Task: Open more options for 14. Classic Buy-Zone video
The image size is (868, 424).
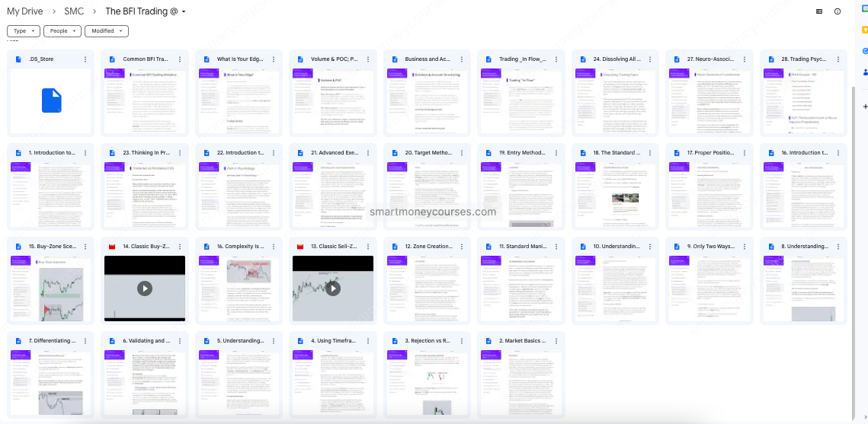Action: tap(179, 247)
